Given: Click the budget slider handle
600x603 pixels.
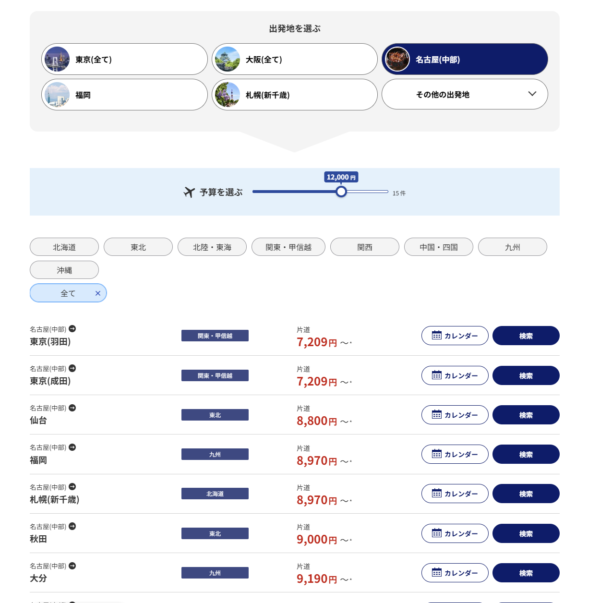Looking at the screenshot, I should (x=341, y=192).
